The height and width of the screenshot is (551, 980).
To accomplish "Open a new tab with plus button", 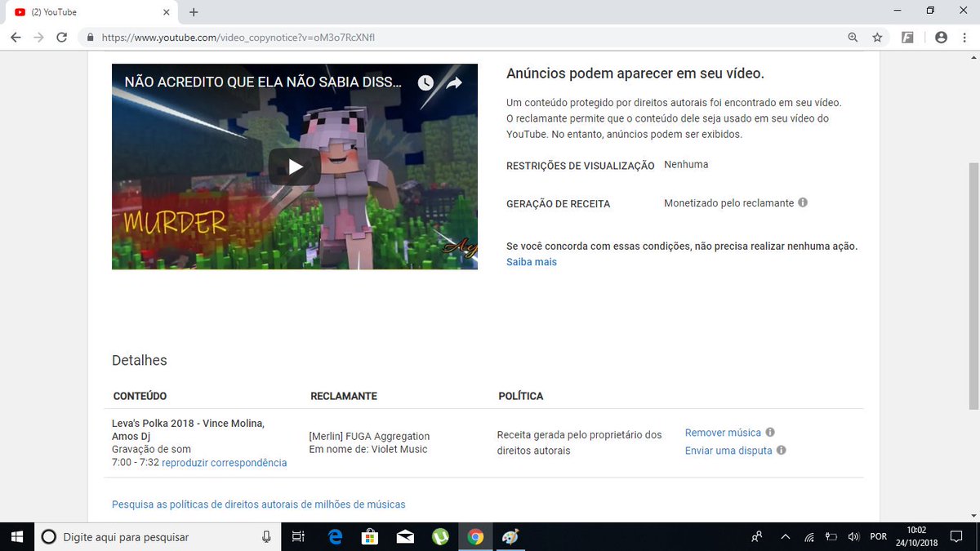I will 194,12.
